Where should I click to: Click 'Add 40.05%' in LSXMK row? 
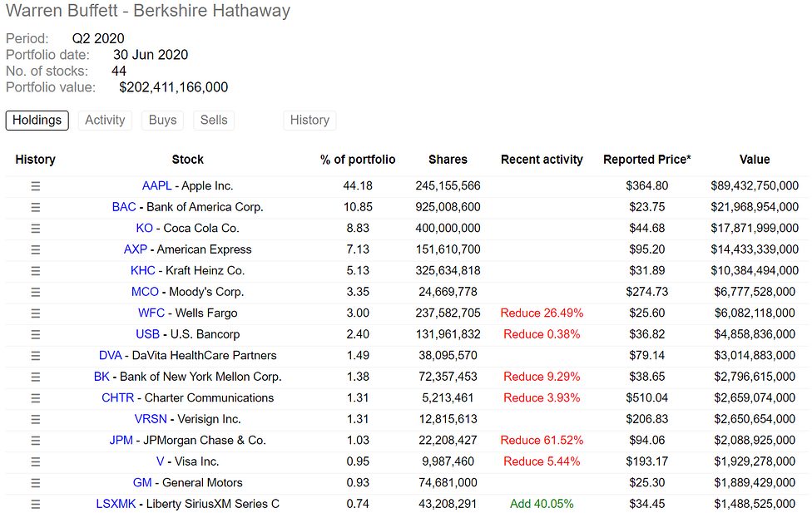pyautogui.click(x=542, y=504)
